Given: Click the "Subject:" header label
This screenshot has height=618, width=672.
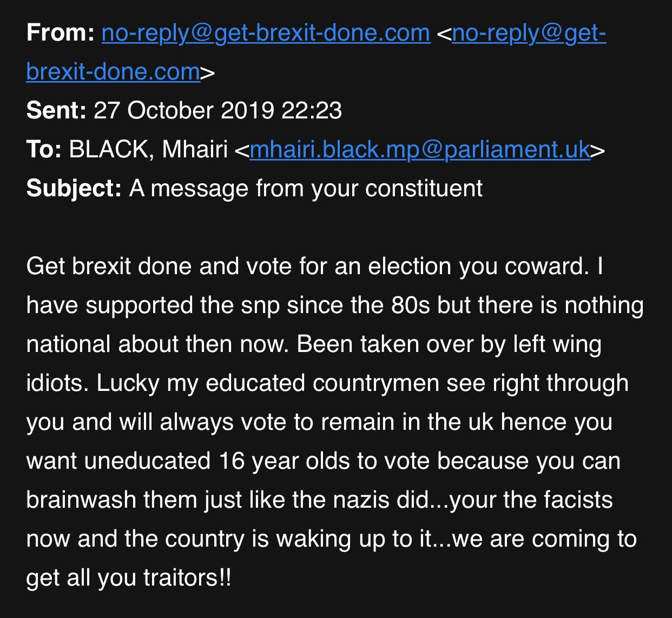Looking at the screenshot, I should click(x=74, y=189).
